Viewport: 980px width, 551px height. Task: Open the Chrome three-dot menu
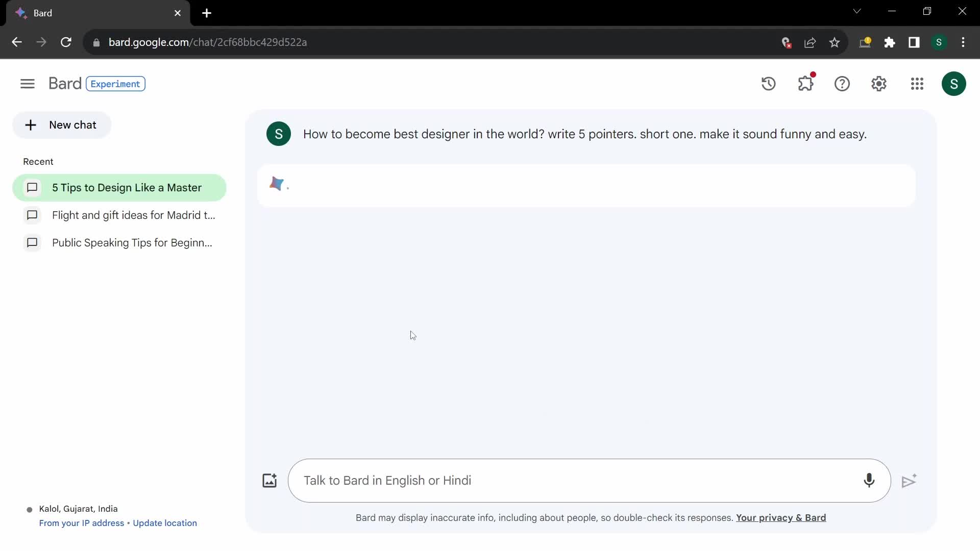coord(963,42)
